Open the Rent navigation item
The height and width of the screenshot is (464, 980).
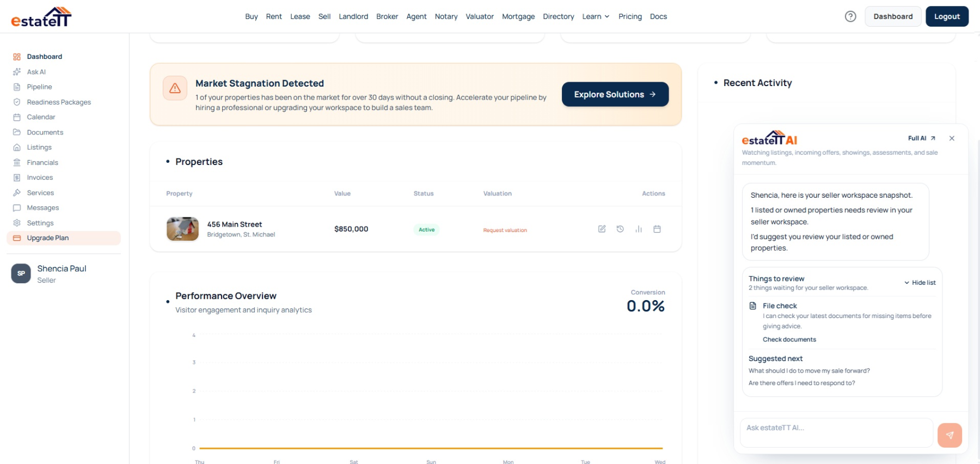[274, 16]
